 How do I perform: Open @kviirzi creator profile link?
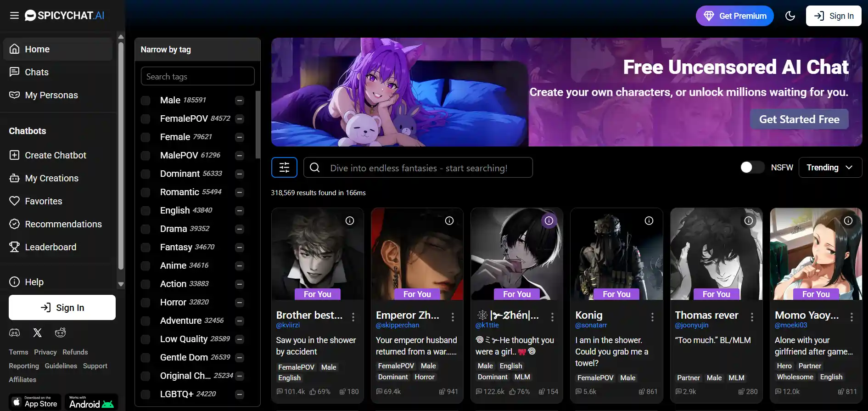tap(288, 325)
